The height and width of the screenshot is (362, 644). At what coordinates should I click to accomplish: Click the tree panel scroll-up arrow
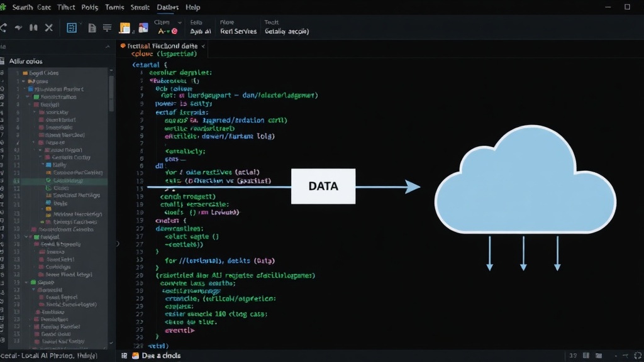pos(111,70)
